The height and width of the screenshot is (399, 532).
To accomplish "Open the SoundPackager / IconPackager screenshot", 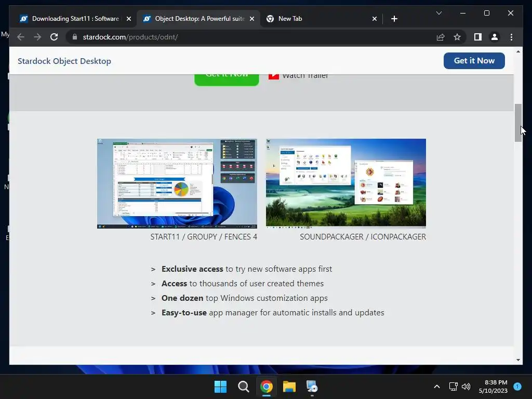I will click(345, 183).
